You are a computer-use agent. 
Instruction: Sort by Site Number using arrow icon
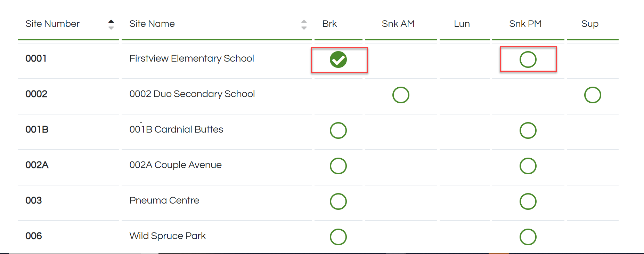coord(111,24)
